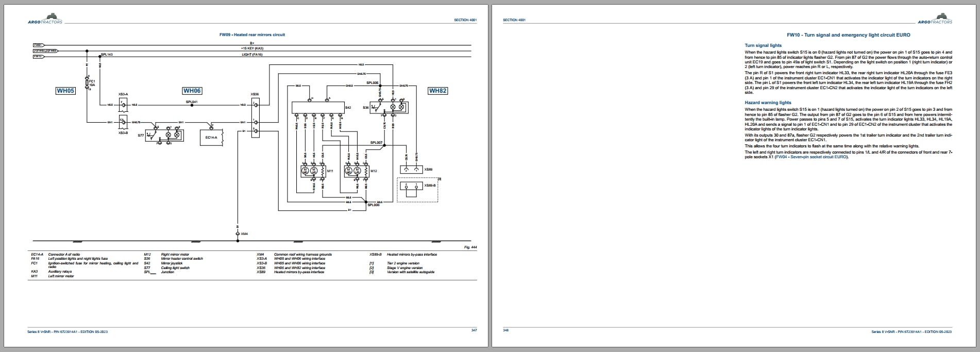Viewport: 980px width, 352px height.
Task: Click legend entry 'Junction'
Action: pos(167,272)
